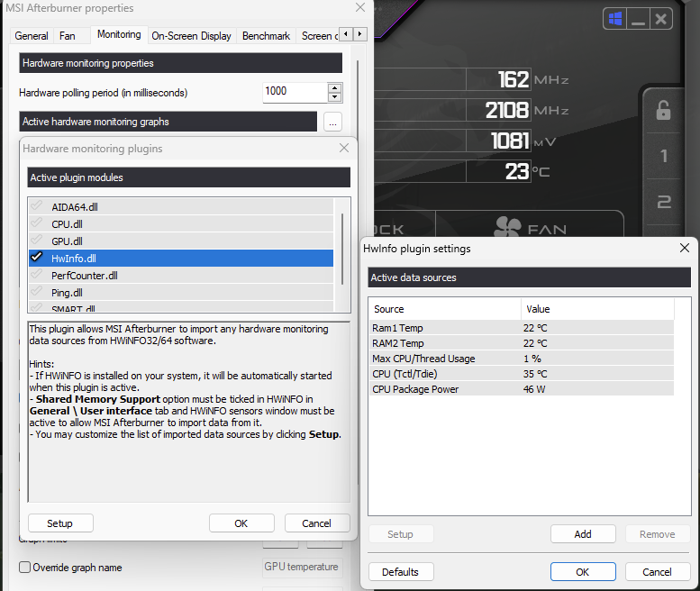Select profile slot 1 in Afterburner
Image resolution: width=700 pixels, height=591 pixels.
tap(664, 156)
